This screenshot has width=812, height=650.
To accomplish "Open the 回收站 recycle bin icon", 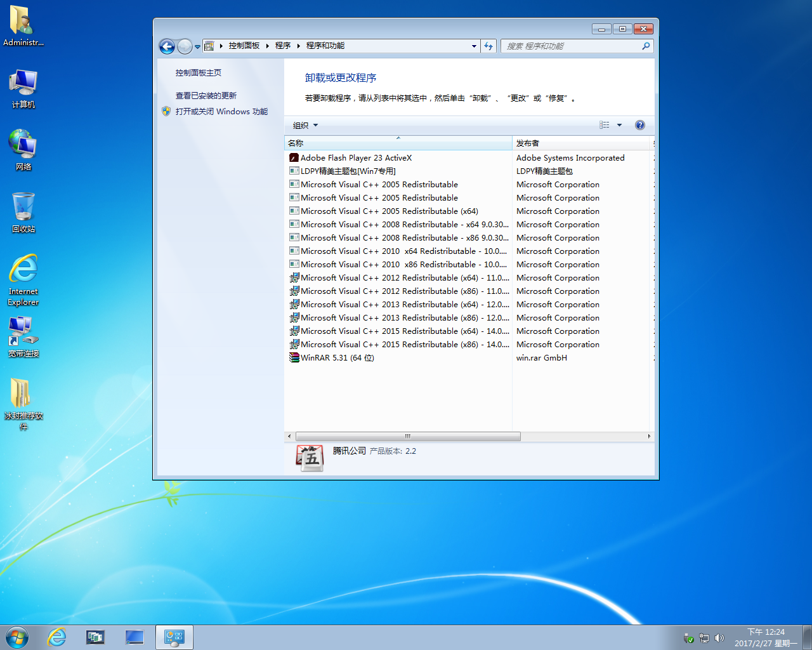I will 23,212.
